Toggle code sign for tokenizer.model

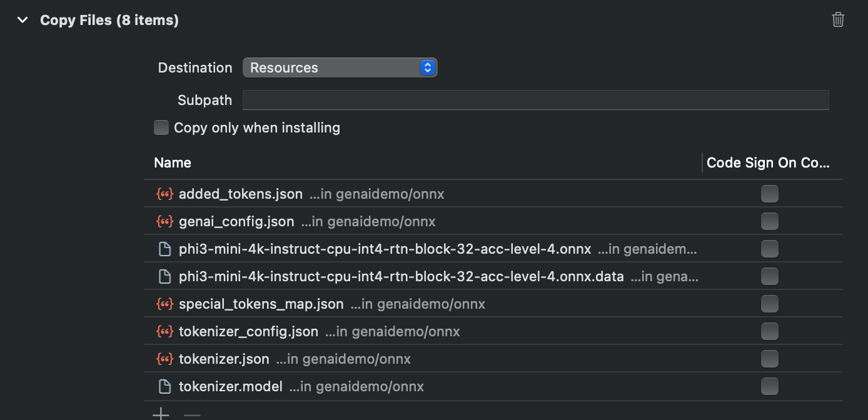pyautogui.click(x=769, y=387)
